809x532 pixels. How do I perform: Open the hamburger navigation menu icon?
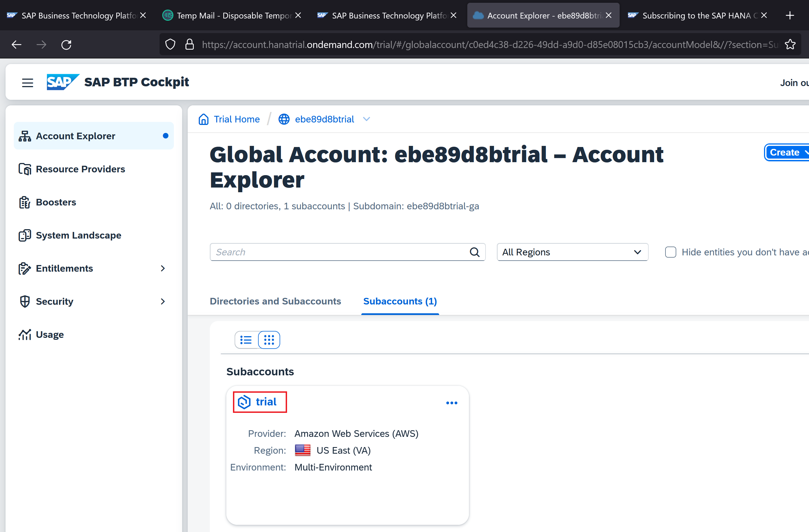28,82
